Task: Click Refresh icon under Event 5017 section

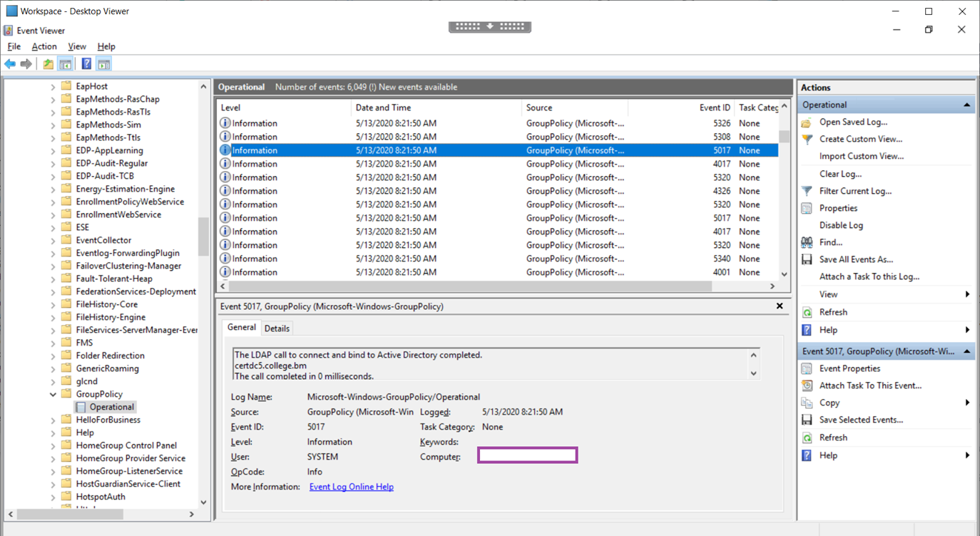Action: [807, 438]
